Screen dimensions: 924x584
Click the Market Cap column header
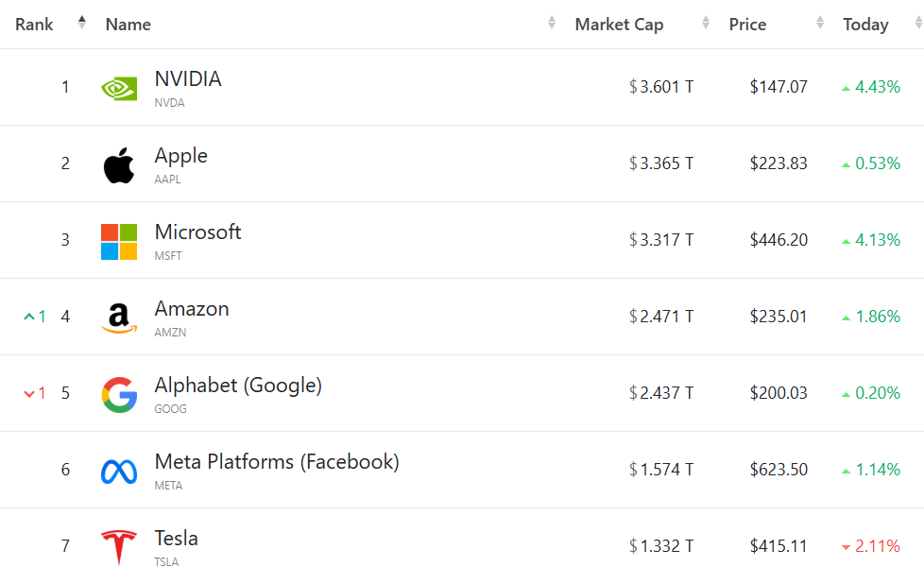pyautogui.click(x=619, y=25)
